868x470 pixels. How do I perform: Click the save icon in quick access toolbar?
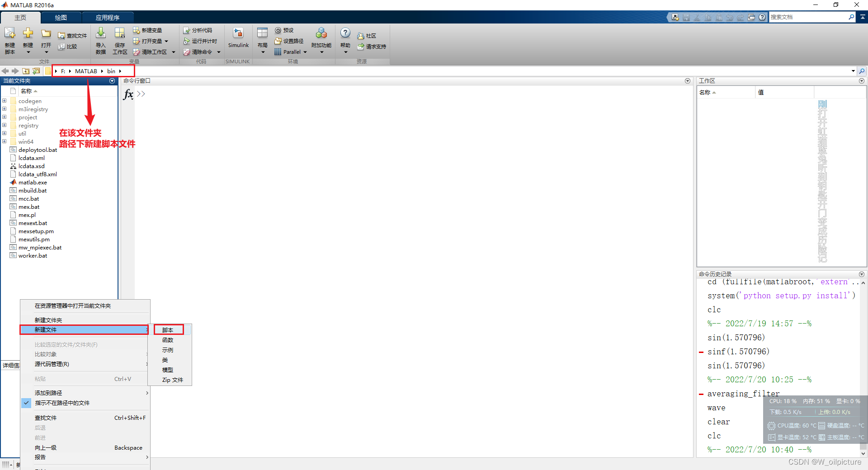point(686,17)
